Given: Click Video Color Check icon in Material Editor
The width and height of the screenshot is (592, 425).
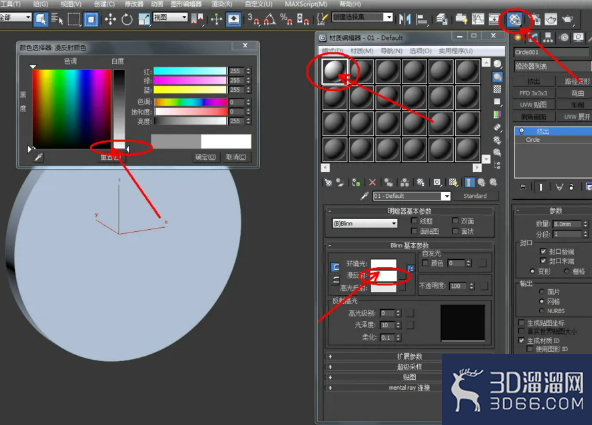Looking at the screenshot, I should 498,114.
